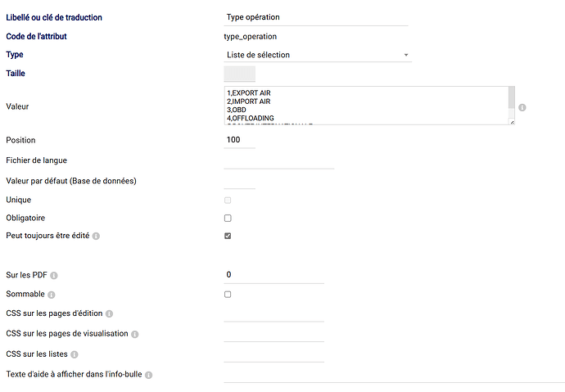565x392 pixels.
Task: Click the Sur les PDF field showing 0
Action: (x=273, y=275)
